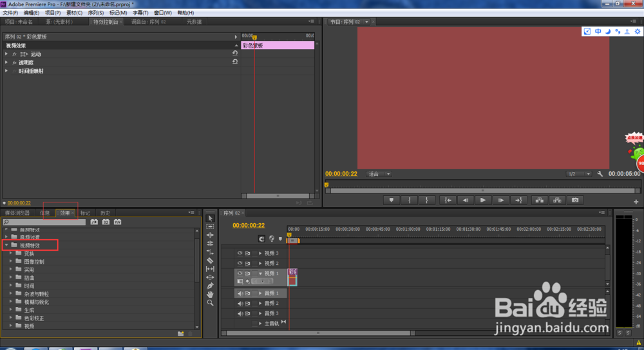
Task: Create a new custom bin in Effects
Action: point(181,333)
